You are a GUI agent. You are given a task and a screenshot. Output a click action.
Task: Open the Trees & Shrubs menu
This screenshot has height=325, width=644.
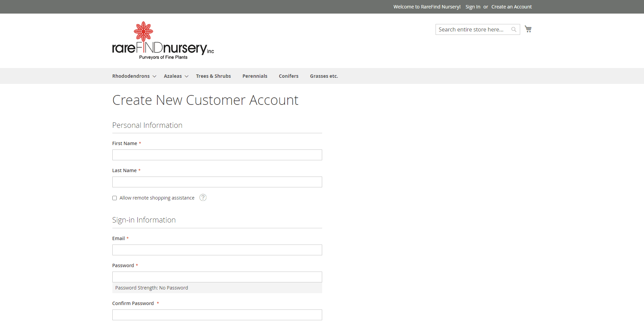pos(213,76)
